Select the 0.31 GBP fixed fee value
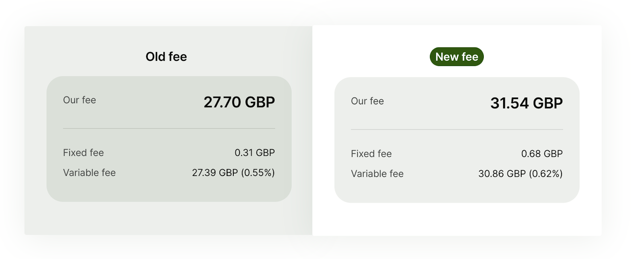Image resolution: width=644 pixels, height=259 pixels. [x=254, y=153]
